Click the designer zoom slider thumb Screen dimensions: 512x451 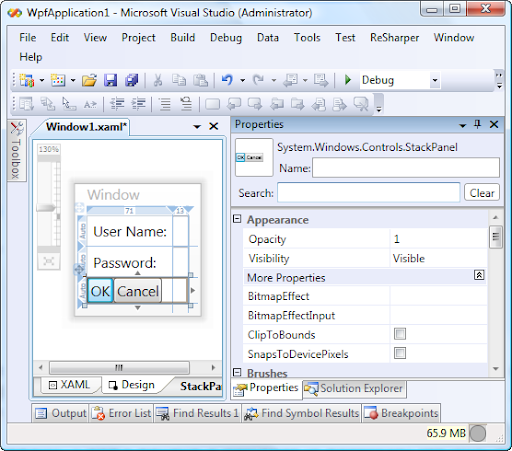[46, 208]
